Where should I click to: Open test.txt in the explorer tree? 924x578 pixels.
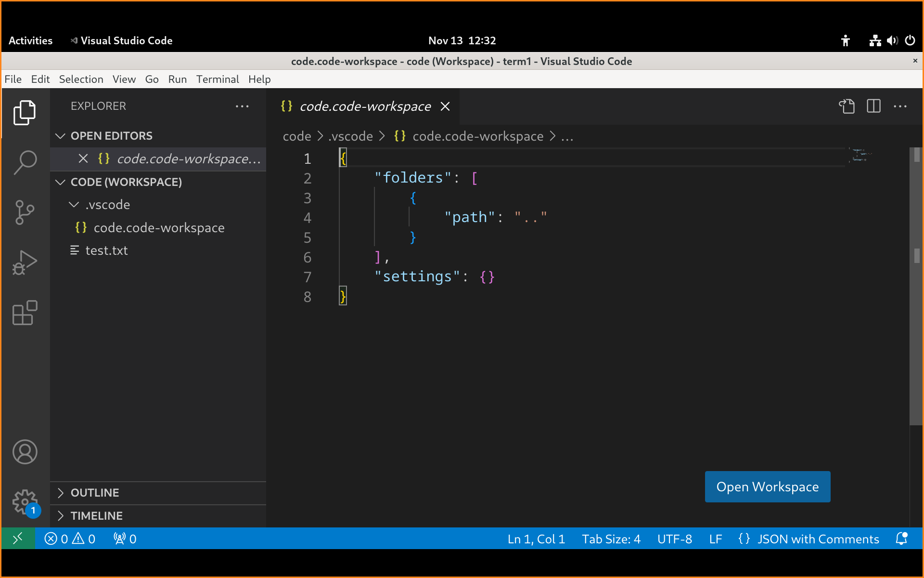pos(106,250)
